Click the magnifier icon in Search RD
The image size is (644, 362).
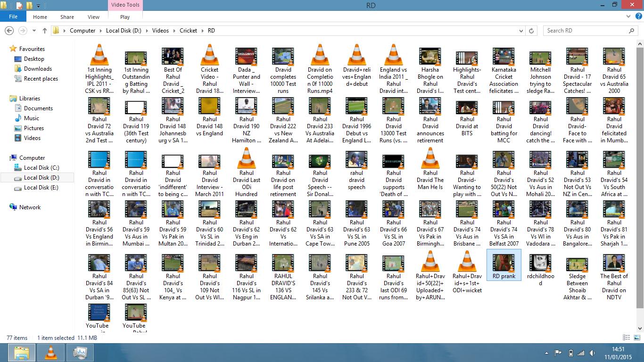pyautogui.click(x=632, y=31)
